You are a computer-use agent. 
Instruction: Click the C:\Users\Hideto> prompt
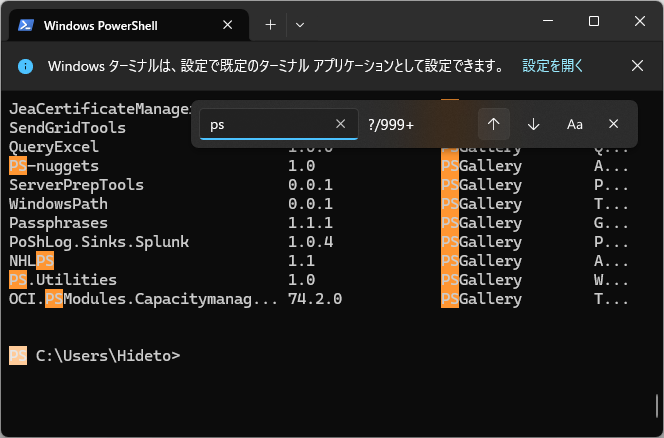tap(108, 356)
